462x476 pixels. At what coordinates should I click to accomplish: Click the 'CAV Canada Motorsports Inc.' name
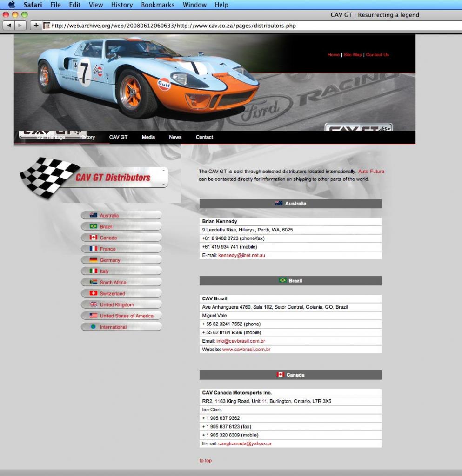(x=237, y=392)
